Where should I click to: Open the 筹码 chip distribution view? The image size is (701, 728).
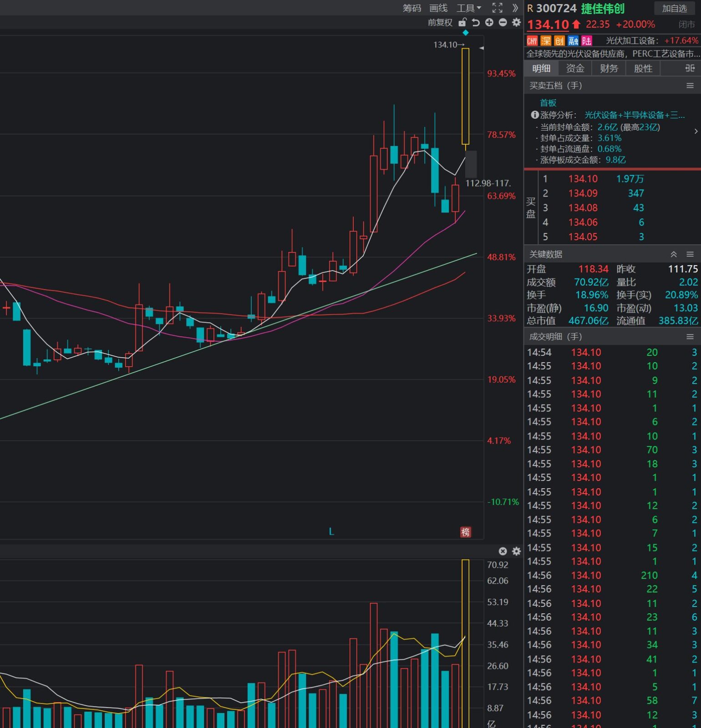(411, 8)
